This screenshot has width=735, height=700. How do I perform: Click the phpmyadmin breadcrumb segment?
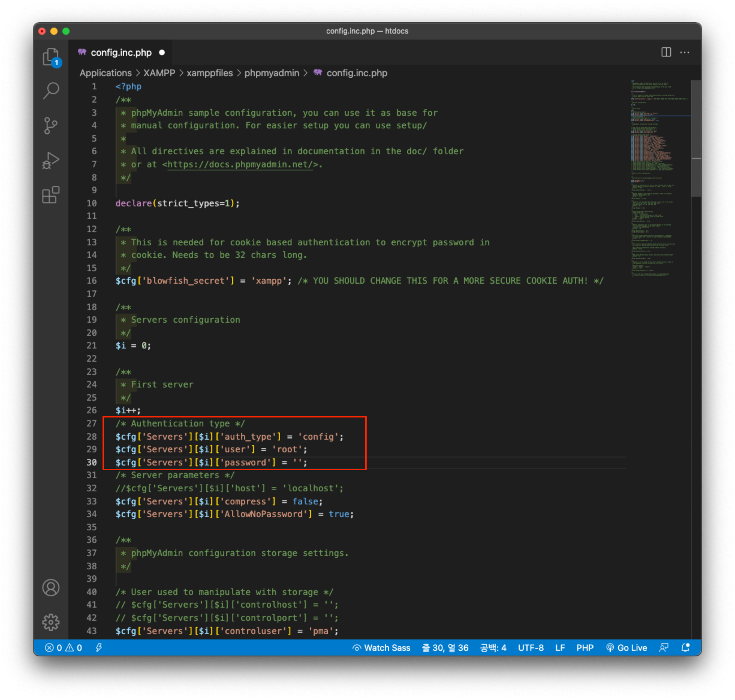point(272,73)
